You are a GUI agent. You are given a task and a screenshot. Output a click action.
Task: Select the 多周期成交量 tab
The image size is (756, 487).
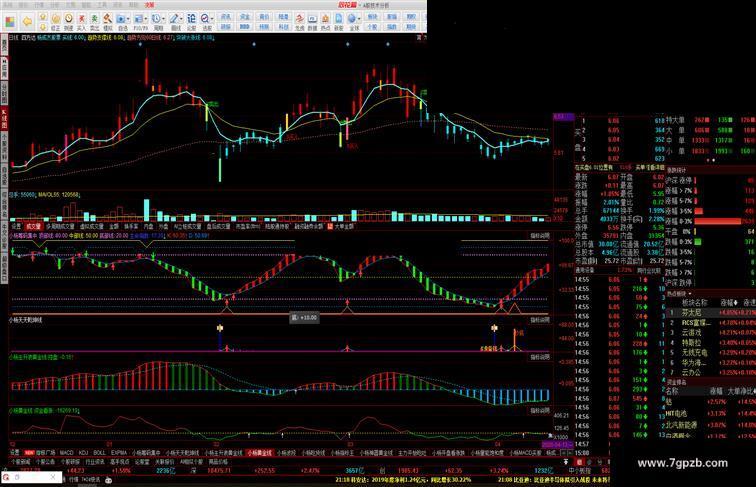coord(60,226)
